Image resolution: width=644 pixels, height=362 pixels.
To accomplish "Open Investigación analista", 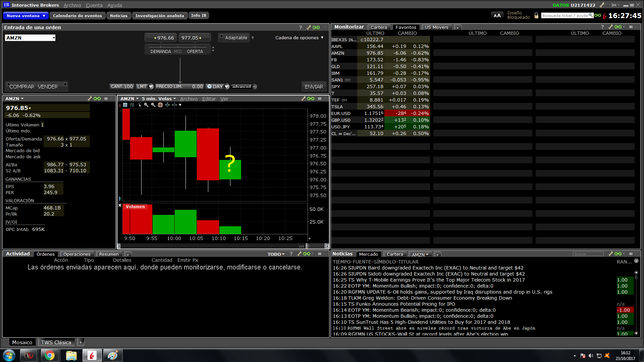I will pyautogui.click(x=160, y=16).
